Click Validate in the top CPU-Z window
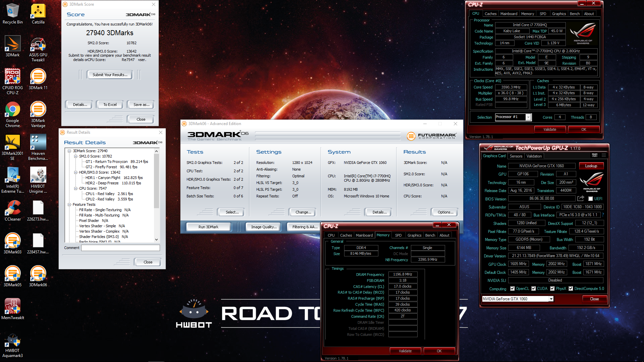 pyautogui.click(x=550, y=129)
